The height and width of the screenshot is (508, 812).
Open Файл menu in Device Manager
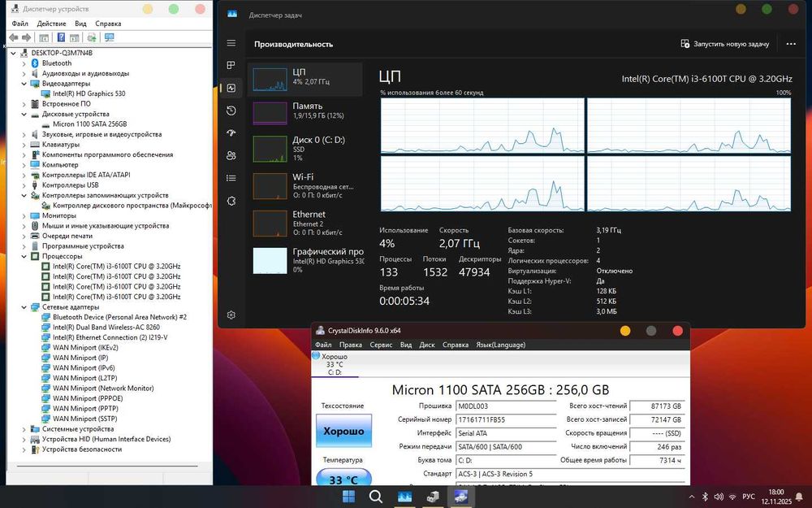(20, 24)
